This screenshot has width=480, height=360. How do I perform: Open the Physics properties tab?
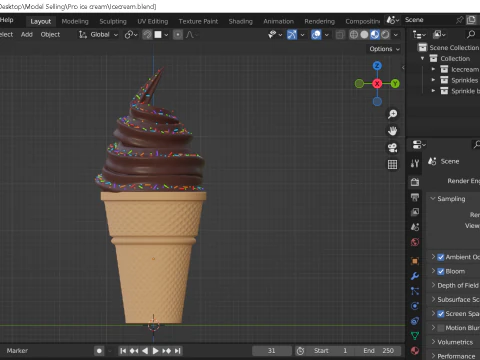[415, 306]
